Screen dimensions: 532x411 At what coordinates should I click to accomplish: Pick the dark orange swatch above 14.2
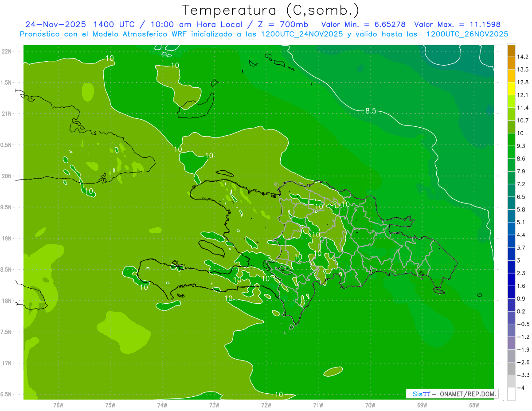(x=511, y=51)
